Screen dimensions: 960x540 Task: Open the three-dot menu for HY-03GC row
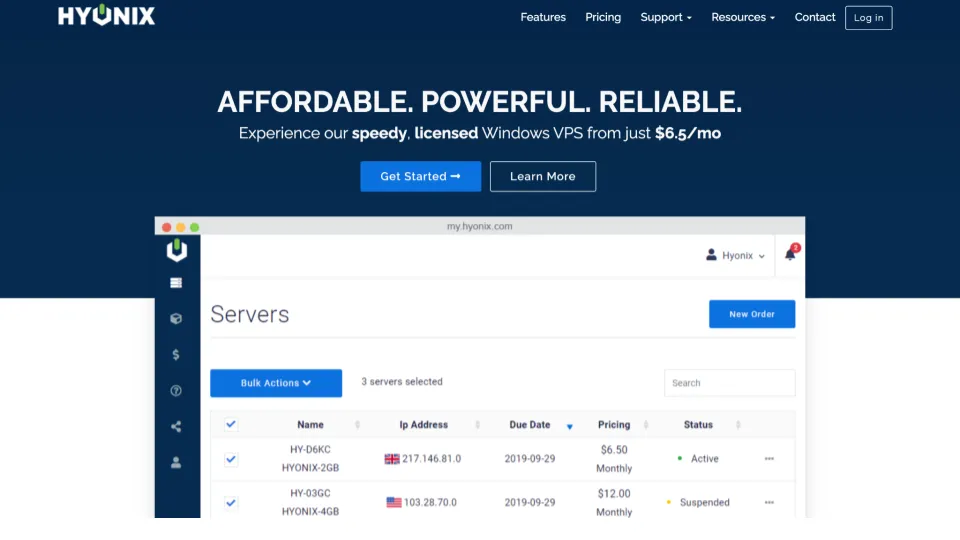click(x=770, y=503)
